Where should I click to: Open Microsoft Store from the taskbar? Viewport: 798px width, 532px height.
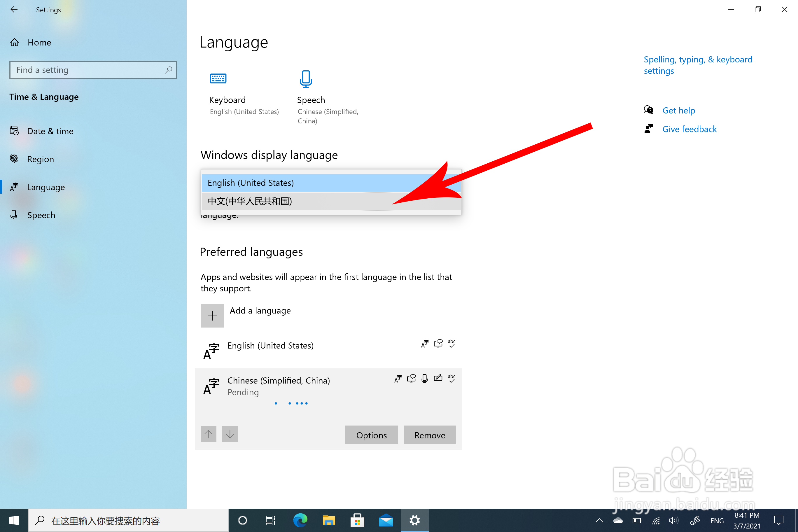tap(357, 520)
